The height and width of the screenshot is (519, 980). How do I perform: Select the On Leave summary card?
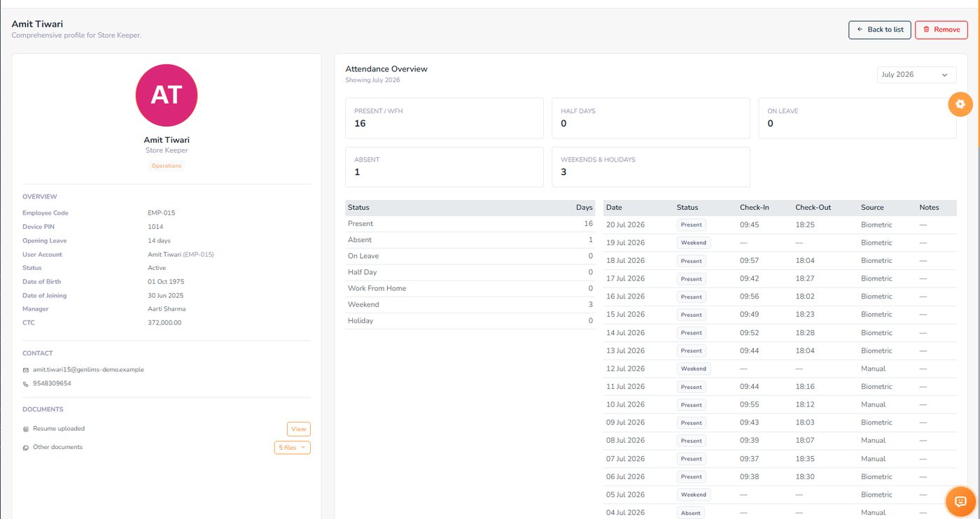click(x=857, y=118)
